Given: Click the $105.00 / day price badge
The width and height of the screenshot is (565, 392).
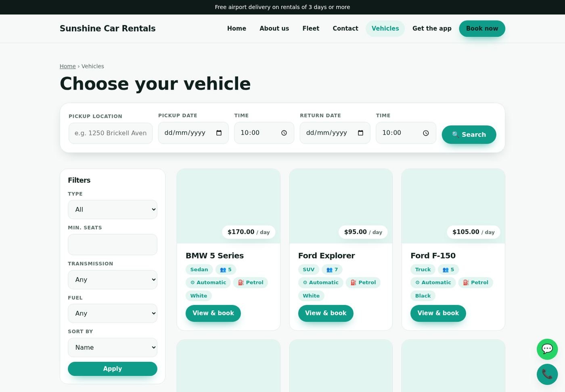Looking at the screenshot, I should 473,232.
